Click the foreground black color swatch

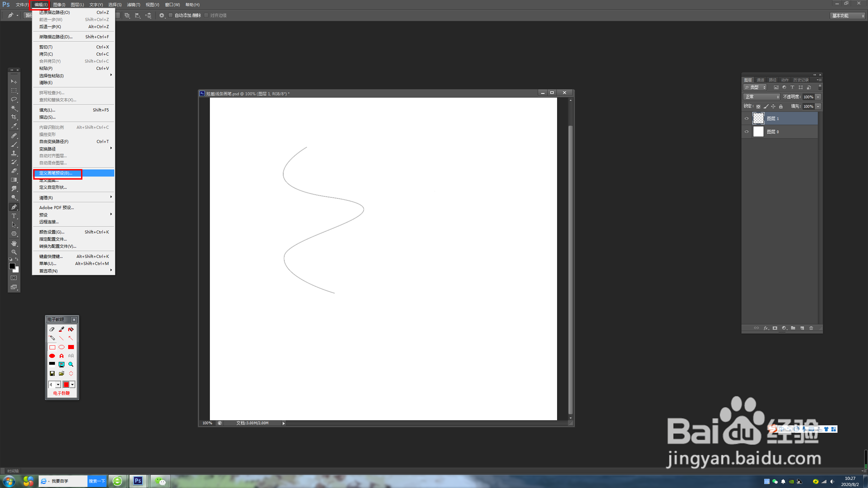click(x=12, y=266)
